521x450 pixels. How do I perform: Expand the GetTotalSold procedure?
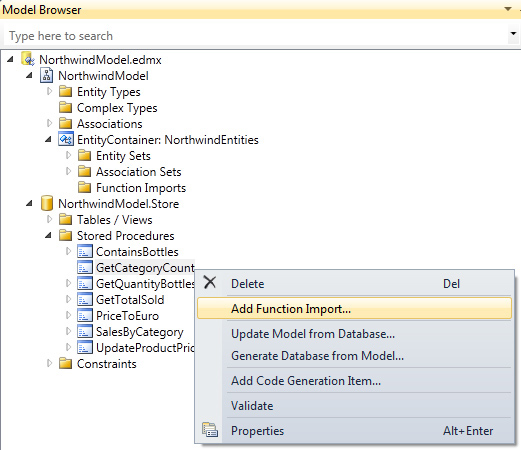[68, 299]
